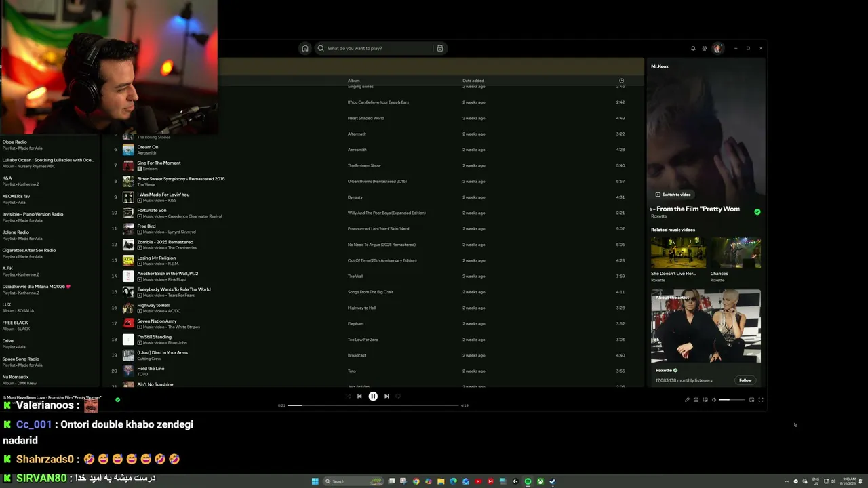Open Cigarettes After Sex Radio playlist
The width and height of the screenshot is (868, 488).
point(50,253)
